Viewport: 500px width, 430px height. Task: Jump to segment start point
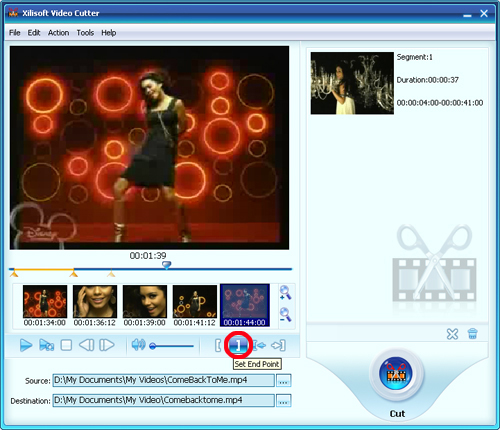[x=259, y=345]
